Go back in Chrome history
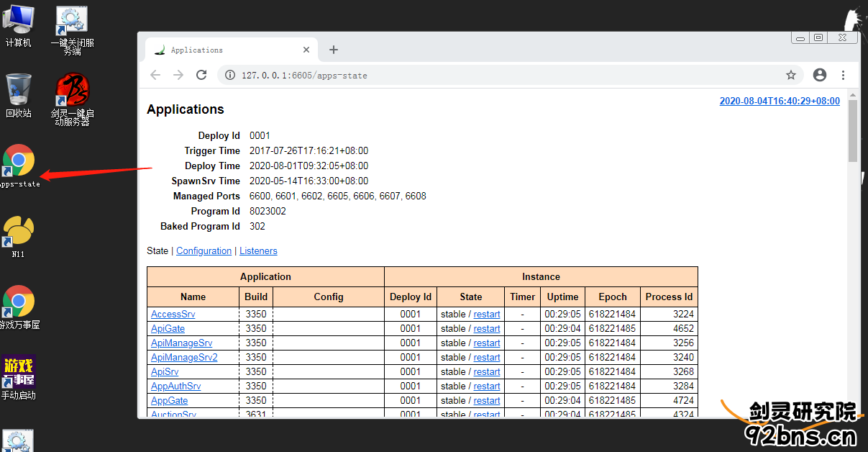Image resolution: width=868 pixels, height=452 pixels. tap(155, 75)
